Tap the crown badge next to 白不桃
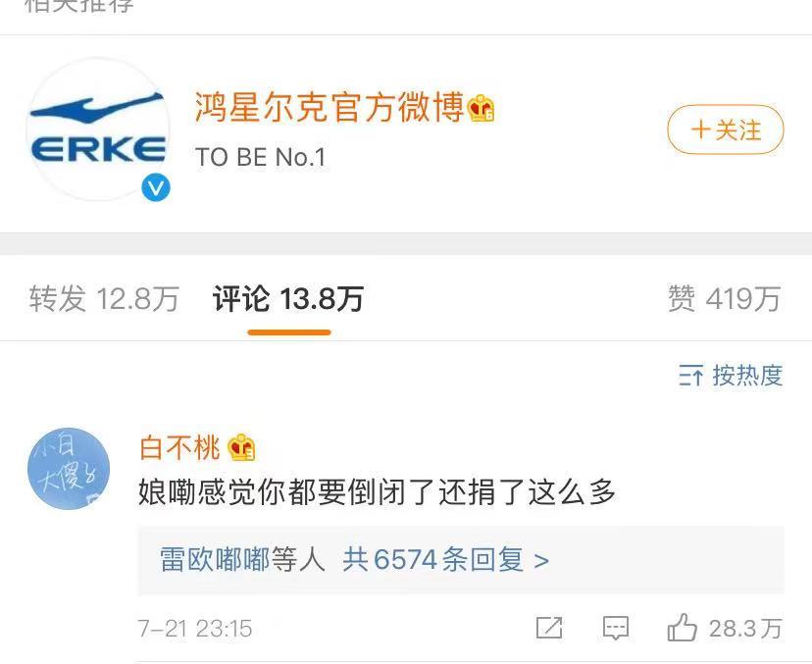 (x=241, y=448)
